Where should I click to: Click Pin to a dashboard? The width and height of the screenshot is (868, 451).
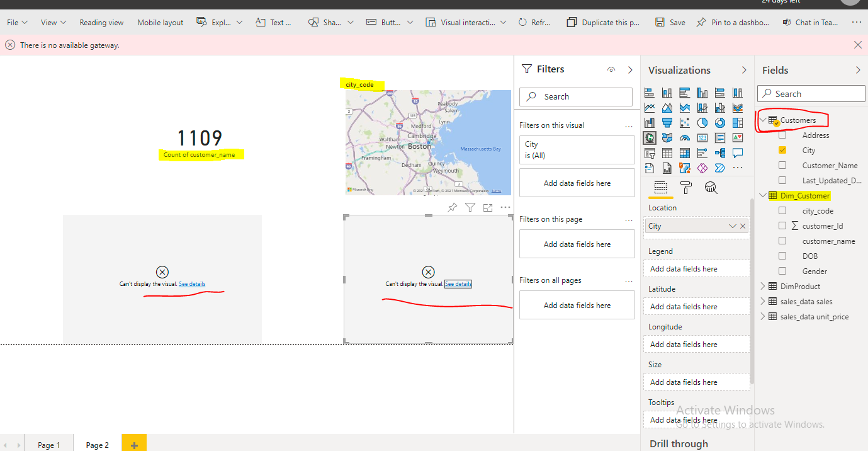[733, 22]
